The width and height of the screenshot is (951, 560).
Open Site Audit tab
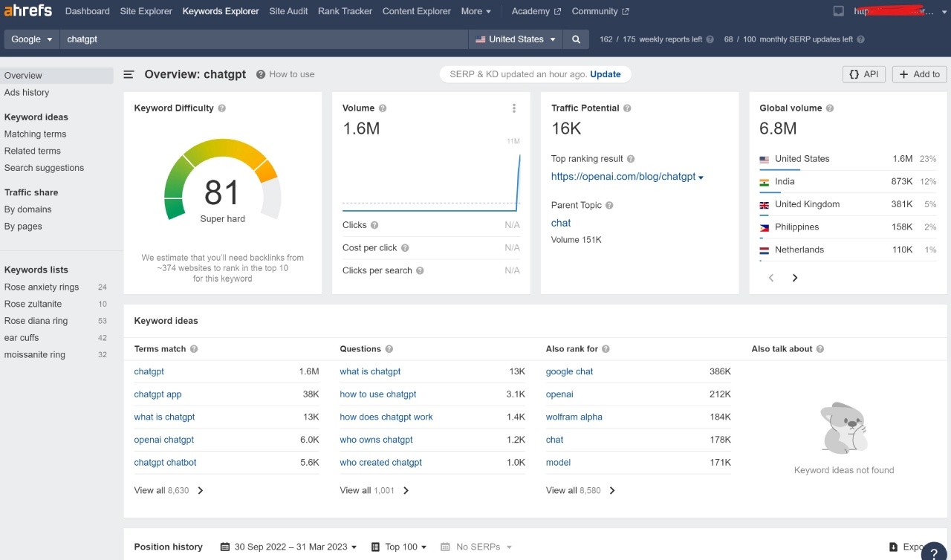click(x=288, y=11)
